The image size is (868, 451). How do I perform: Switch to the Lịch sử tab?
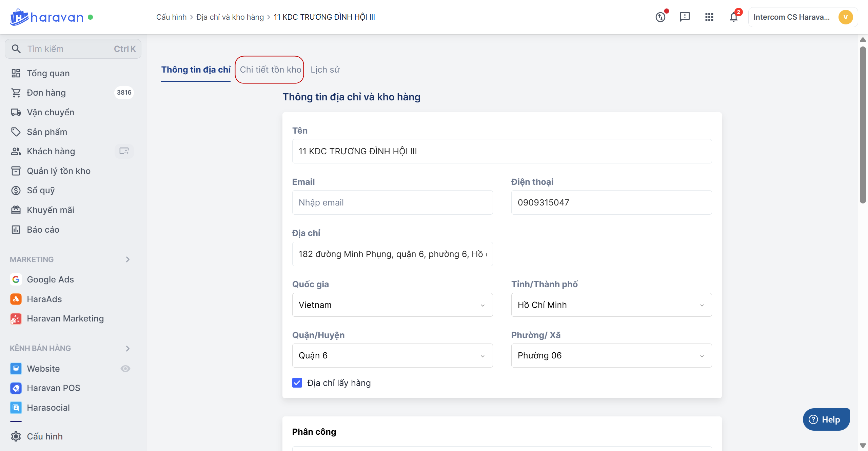(x=325, y=70)
